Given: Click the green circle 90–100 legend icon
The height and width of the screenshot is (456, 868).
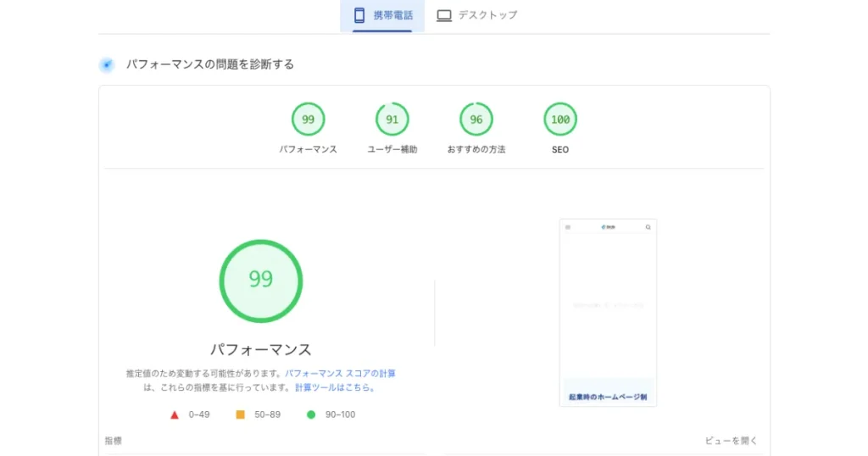Looking at the screenshot, I should point(311,414).
